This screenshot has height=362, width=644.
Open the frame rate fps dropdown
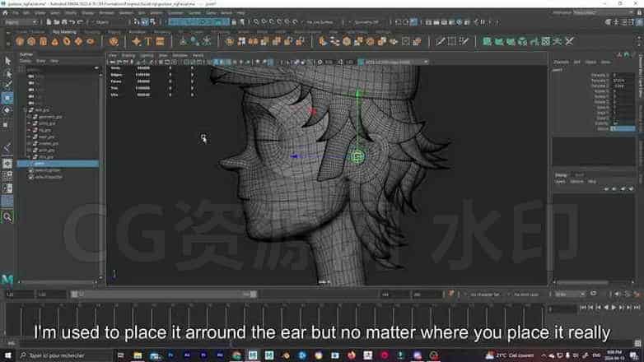click(570, 295)
